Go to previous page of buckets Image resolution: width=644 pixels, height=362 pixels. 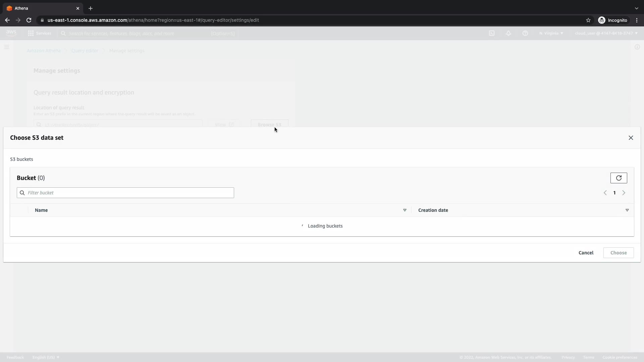[605, 193]
